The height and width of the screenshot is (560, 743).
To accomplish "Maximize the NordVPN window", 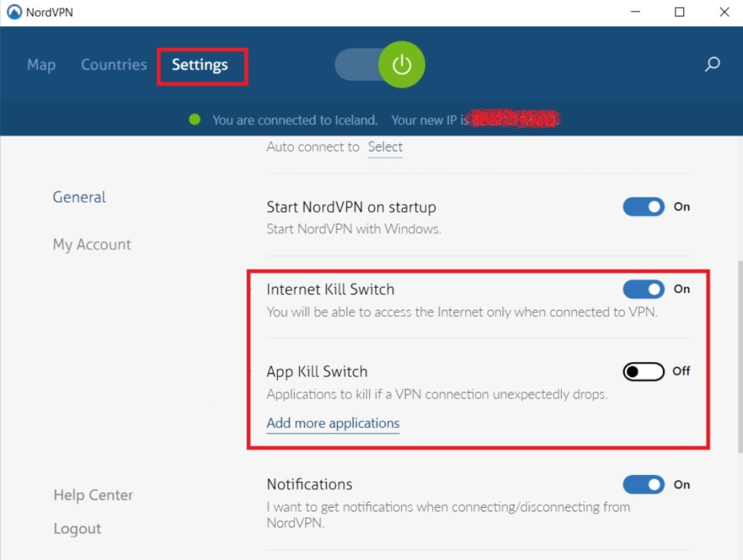I will (679, 12).
